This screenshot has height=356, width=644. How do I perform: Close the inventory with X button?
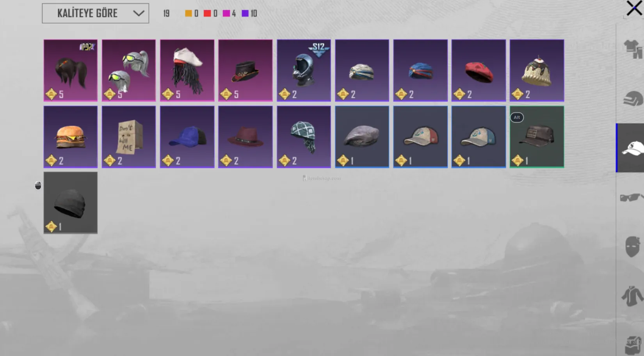[x=634, y=8]
